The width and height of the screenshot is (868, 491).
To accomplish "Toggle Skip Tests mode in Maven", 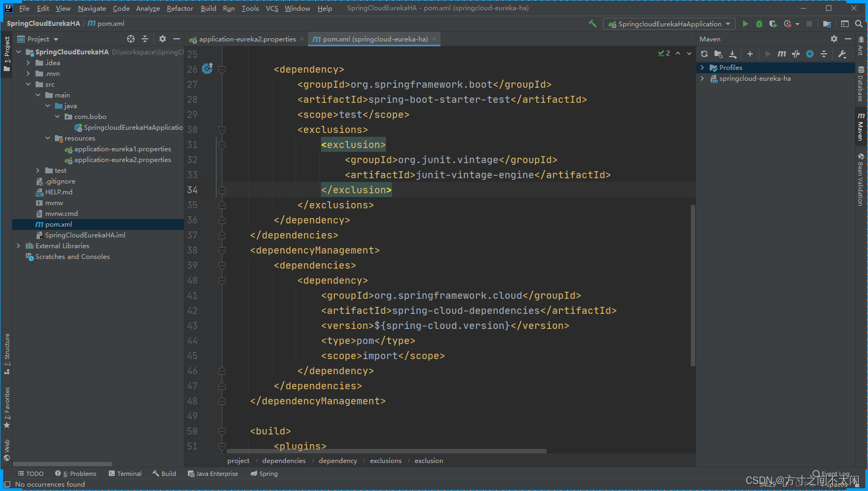I will point(810,54).
